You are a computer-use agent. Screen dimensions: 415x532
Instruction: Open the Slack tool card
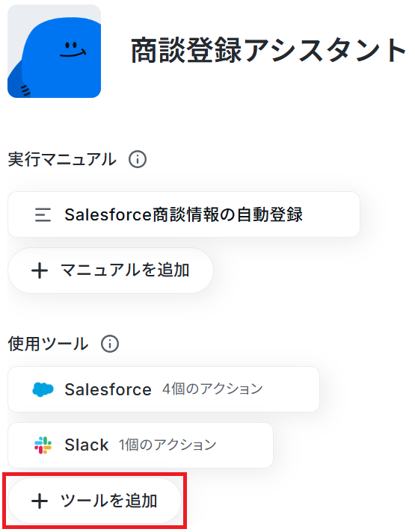click(x=141, y=445)
